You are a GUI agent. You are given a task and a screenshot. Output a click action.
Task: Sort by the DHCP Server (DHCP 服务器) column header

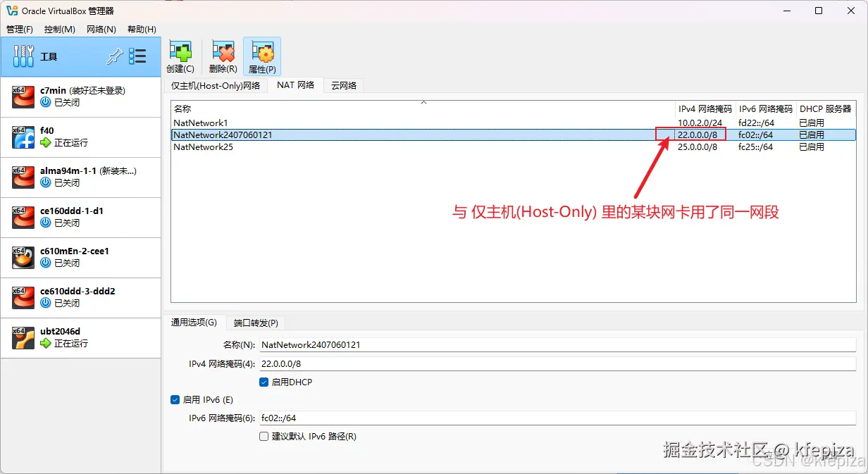pyautogui.click(x=826, y=109)
